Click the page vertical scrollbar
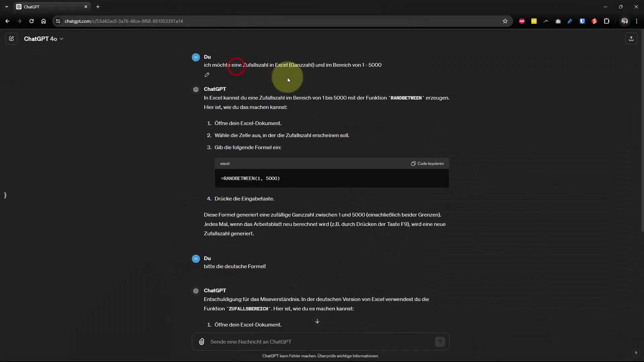This screenshot has height=362, width=644. pos(642,131)
